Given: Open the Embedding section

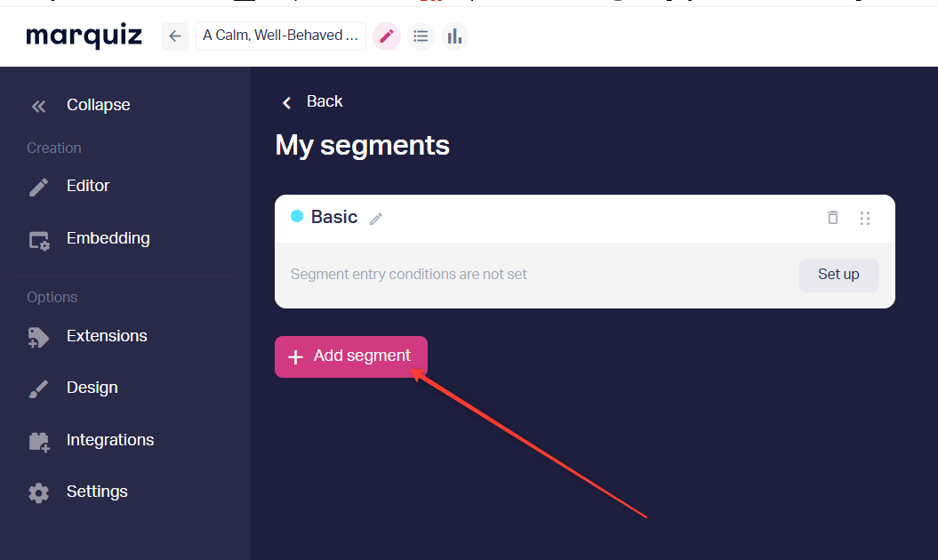Looking at the screenshot, I should coord(108,239).
